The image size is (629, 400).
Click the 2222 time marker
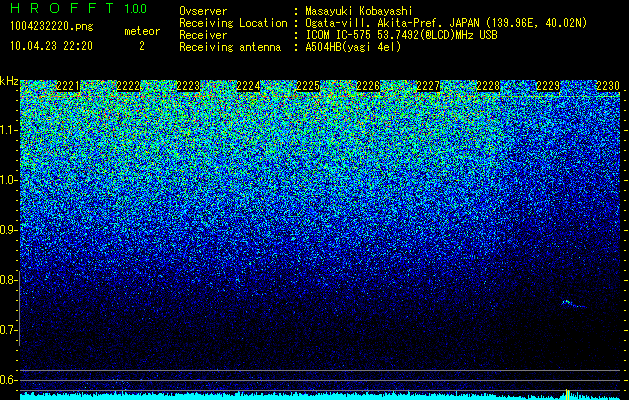pyautogui.click(x=128, y=86)
